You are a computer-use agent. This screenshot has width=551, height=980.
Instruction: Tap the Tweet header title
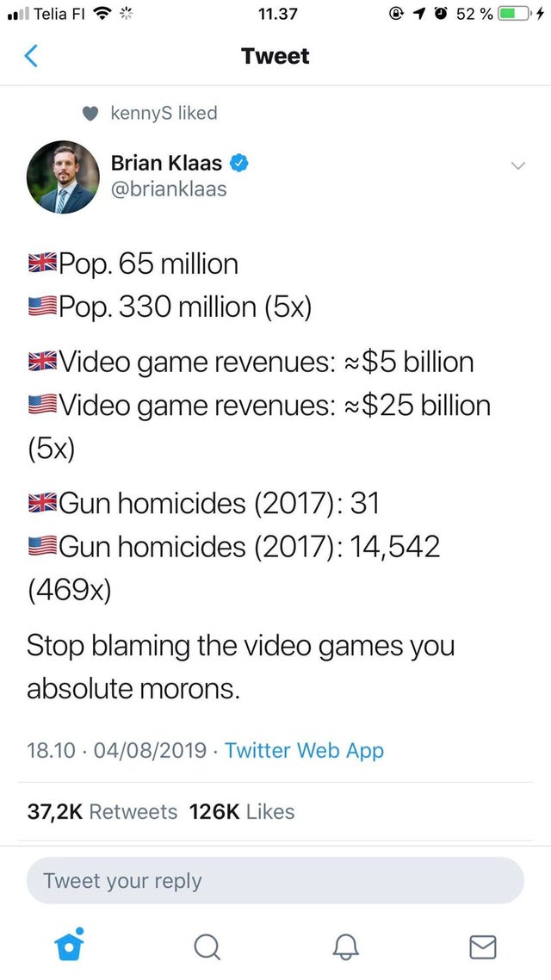point(275,57)
